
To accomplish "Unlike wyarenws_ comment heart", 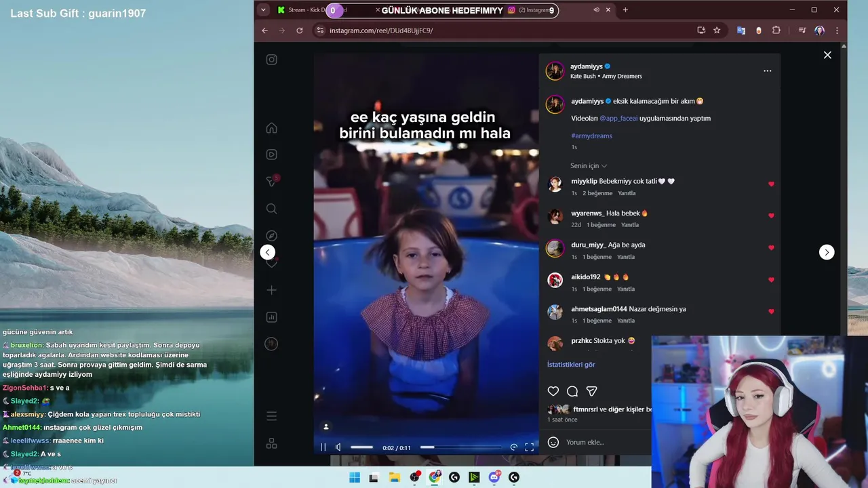I will [x=771, y=216].
